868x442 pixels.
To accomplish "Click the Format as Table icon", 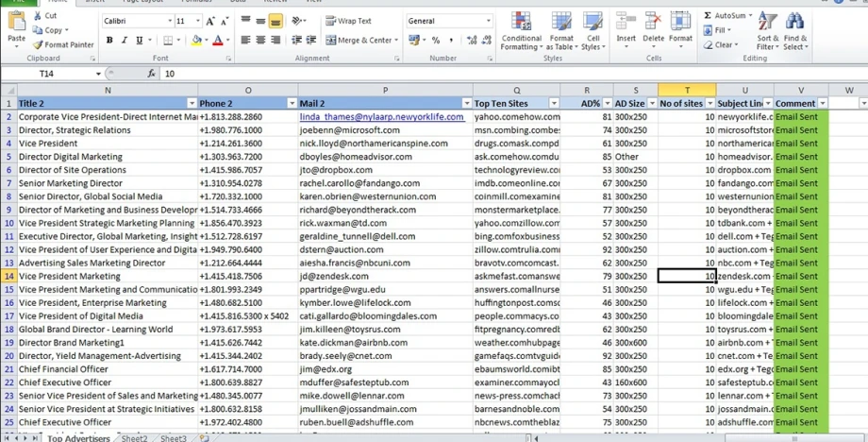I will tap(562, 32).
